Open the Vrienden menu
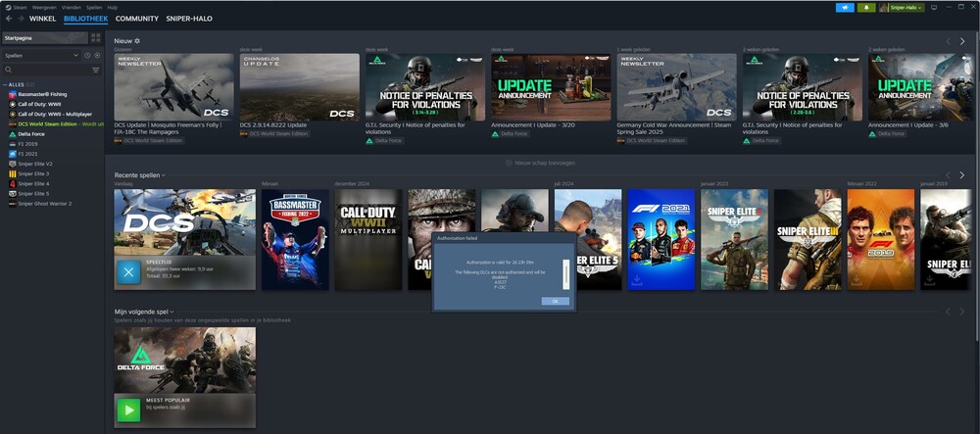 (x=72, y=8)
